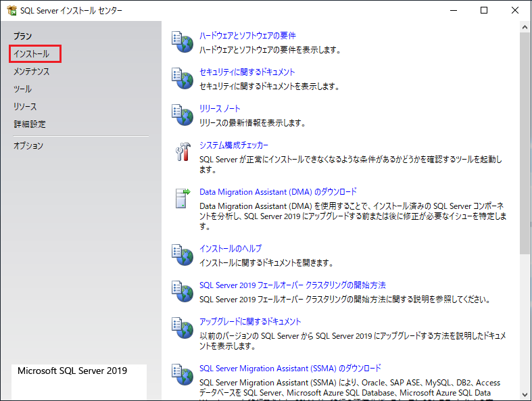Click the Microsoft SQL Server 2019 label
The height and width of the screenshot is (401, 532).
pyautogui.click(x=72, y=371)
